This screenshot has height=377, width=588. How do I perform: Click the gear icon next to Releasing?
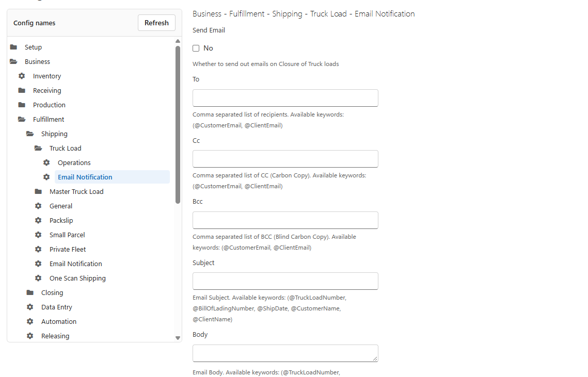coord(30,336)
